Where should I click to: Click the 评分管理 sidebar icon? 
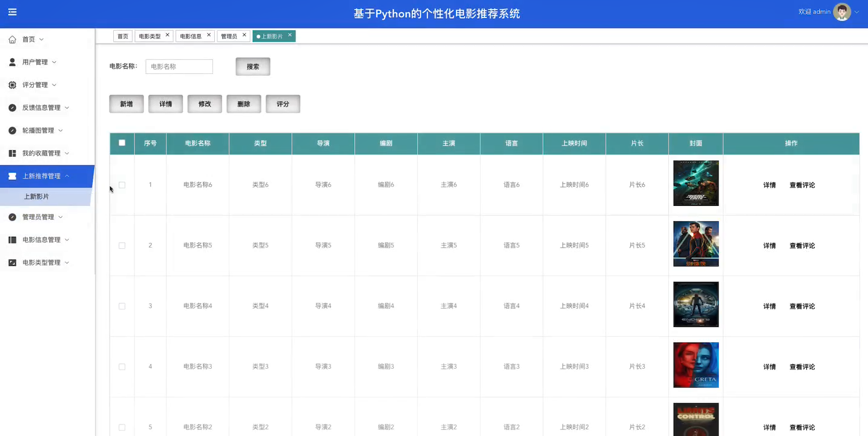click(x=12, y=85)
